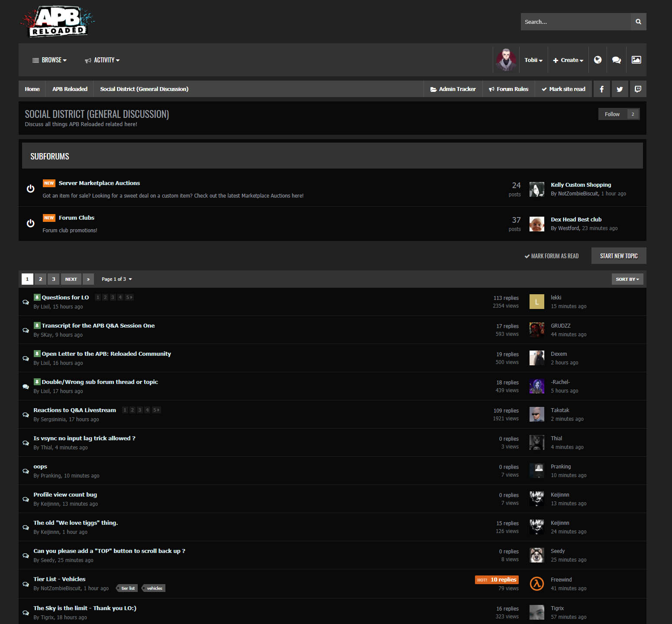Click in the Search input field

[575, 22]
